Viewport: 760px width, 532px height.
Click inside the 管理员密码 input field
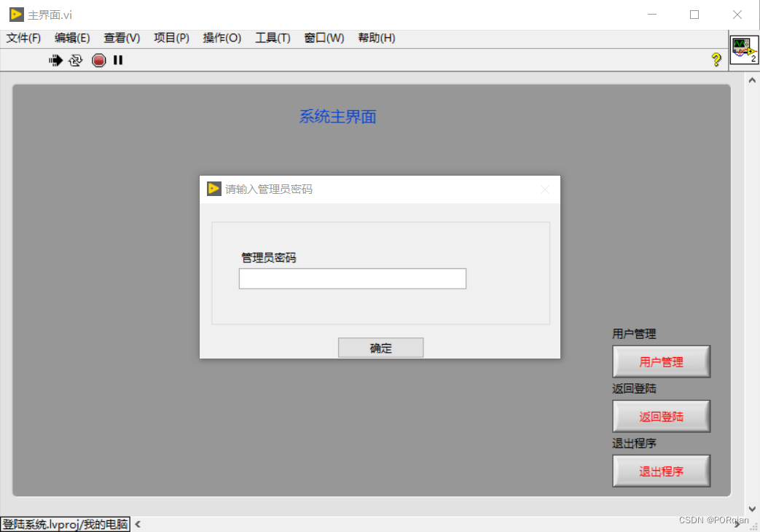(352, 278)
